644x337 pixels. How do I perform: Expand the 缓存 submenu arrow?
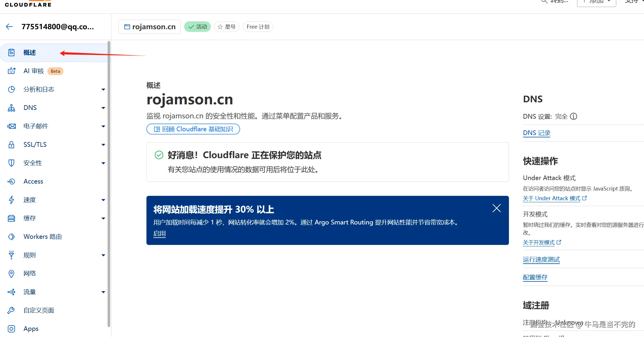coord(103,218)
